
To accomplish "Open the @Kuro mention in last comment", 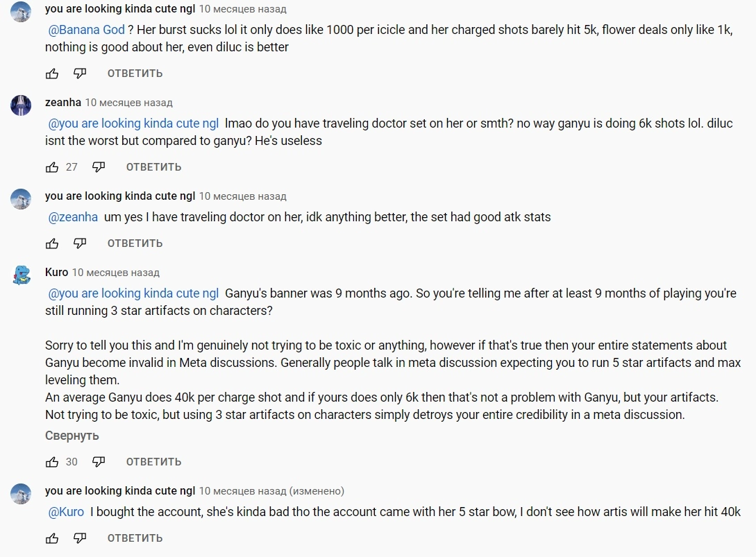I will click(x=66, y=512).
